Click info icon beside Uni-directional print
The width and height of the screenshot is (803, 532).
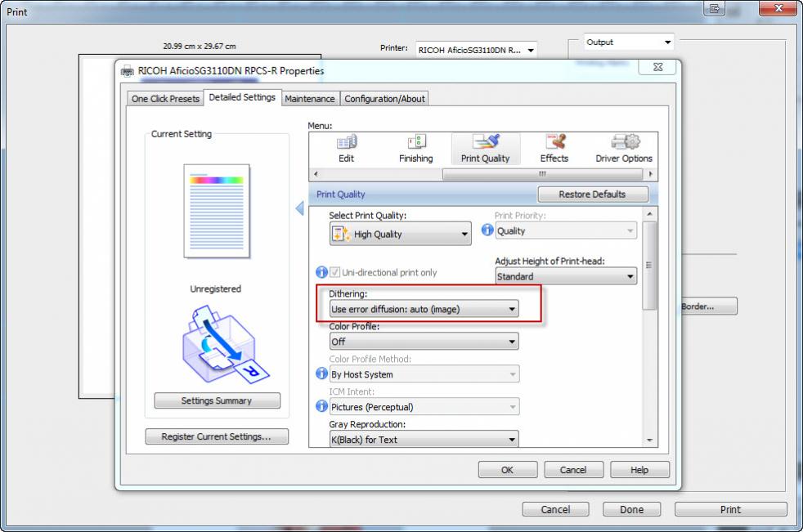(321, 272)
